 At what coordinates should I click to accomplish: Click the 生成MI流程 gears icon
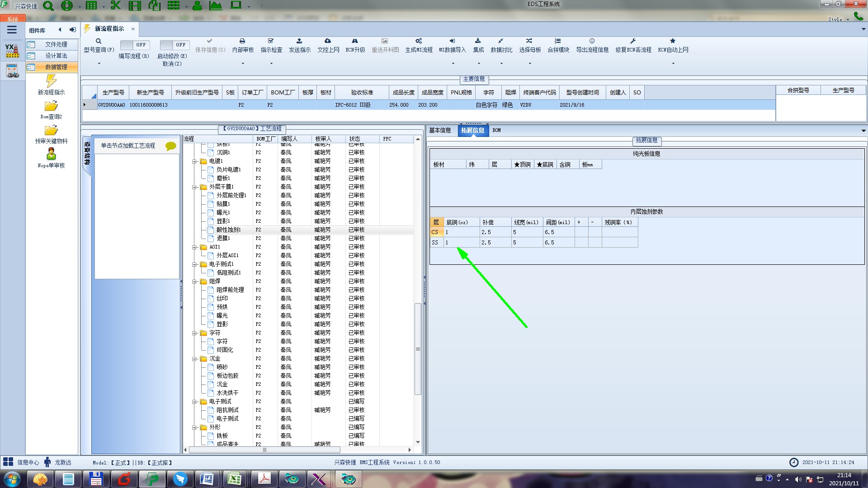coord(419,41)
